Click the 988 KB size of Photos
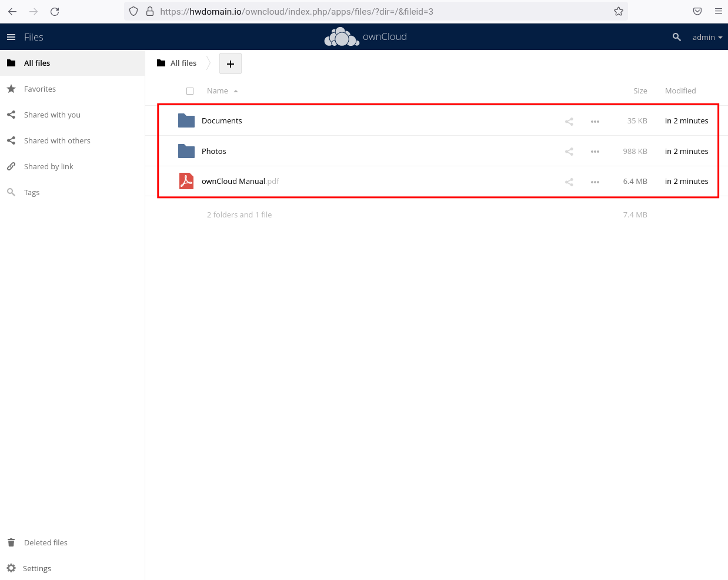Viewport: 728px width, 580px height. point(635,151)
